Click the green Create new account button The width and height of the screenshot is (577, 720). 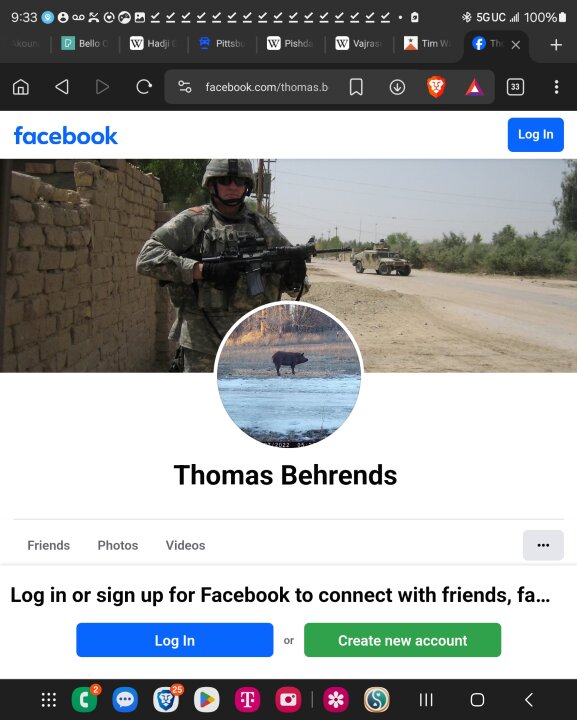pos(402,640)
